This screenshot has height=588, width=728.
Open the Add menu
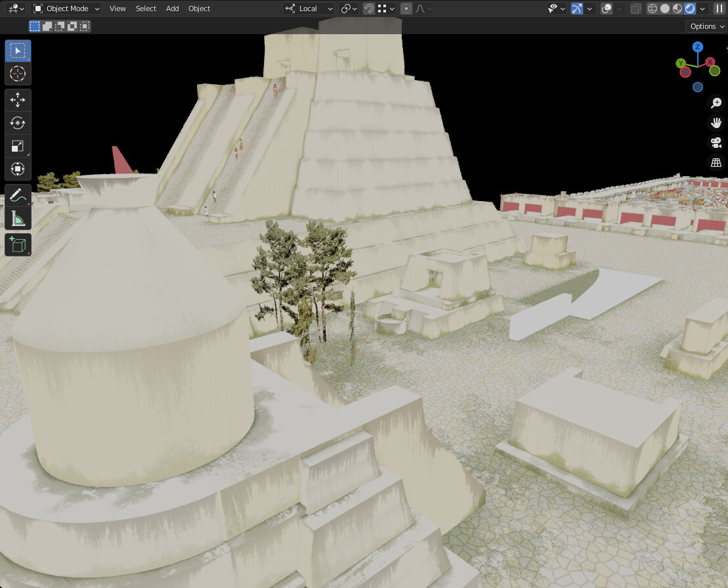point(172,9)
